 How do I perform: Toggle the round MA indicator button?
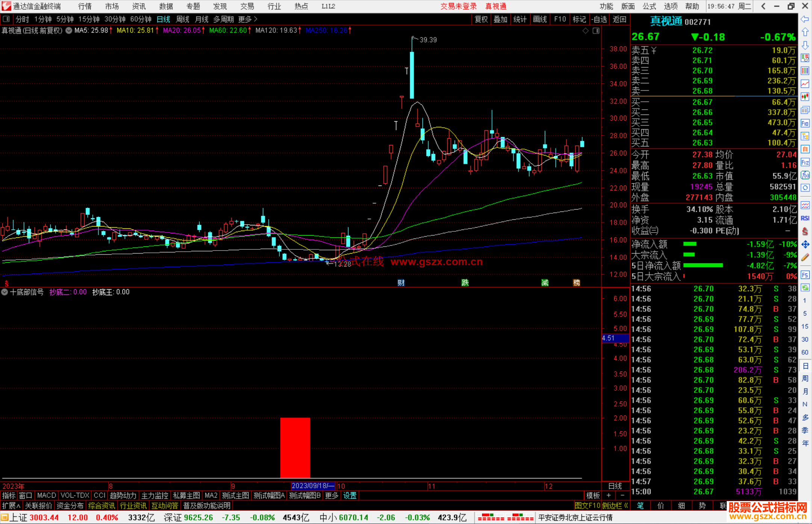point(69,30)
